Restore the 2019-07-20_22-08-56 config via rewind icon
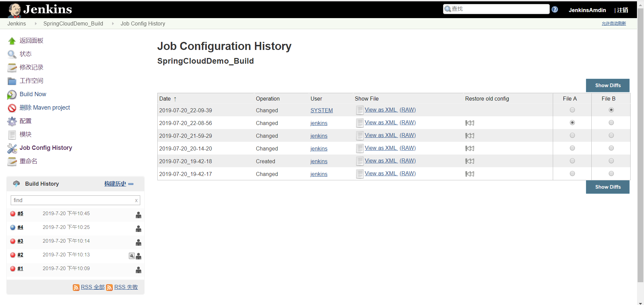Viewport: 644px width, 305px height. pyautogui.click(x=470, y=123)
